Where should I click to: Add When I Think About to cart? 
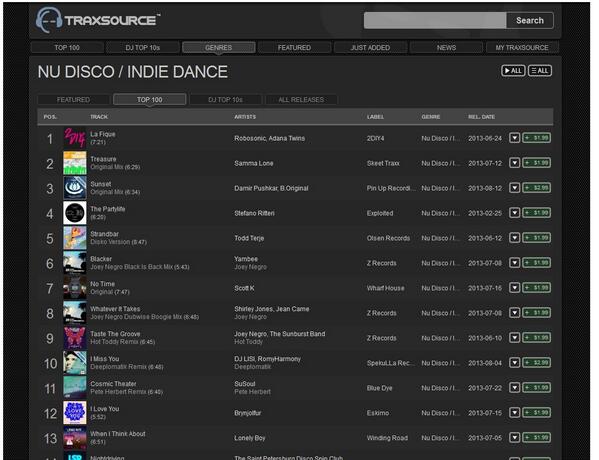tap(536, 437)
